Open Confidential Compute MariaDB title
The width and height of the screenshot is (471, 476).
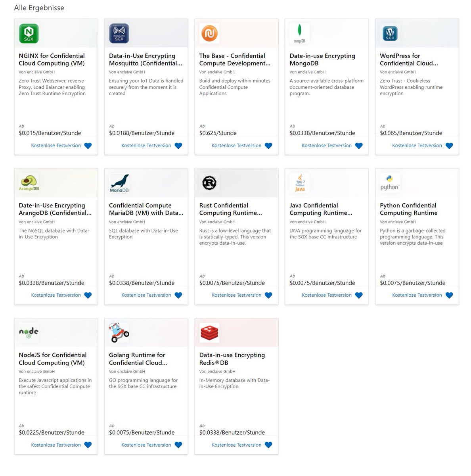pos(146,209)
